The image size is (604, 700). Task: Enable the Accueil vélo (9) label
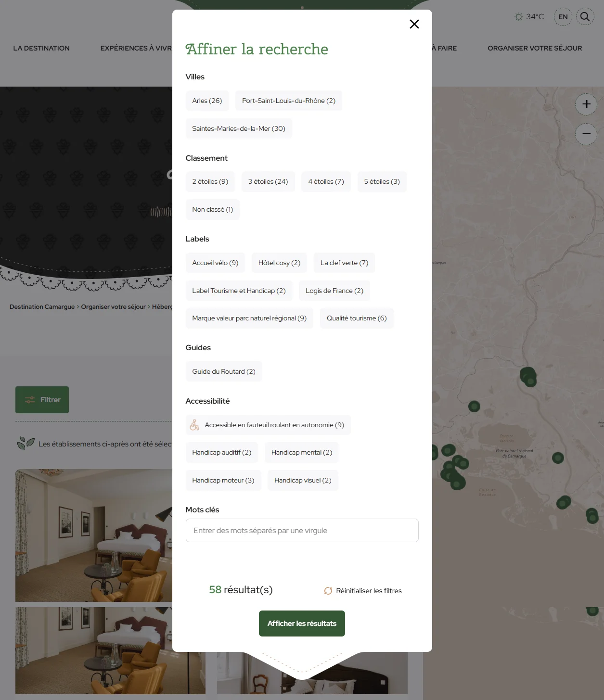click(215, 263)
